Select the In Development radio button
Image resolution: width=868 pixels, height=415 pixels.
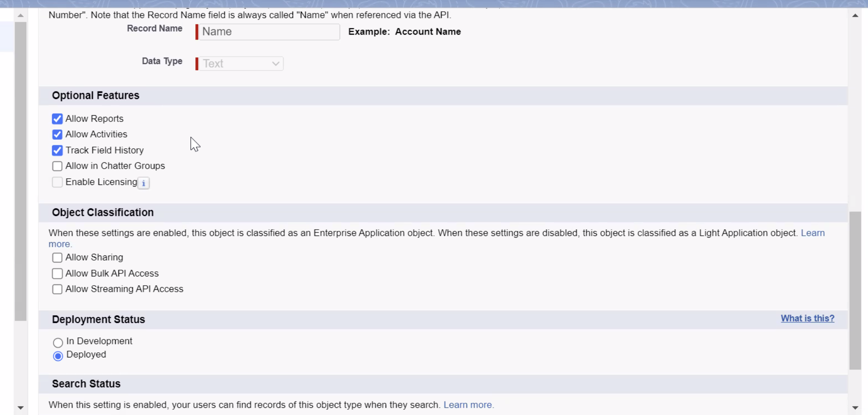(x=58, y=342)
